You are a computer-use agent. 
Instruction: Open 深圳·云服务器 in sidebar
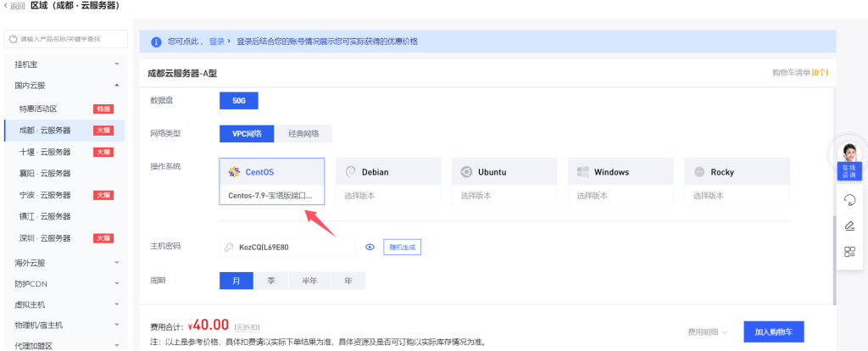pyautogui.click(x=45, y=238)
